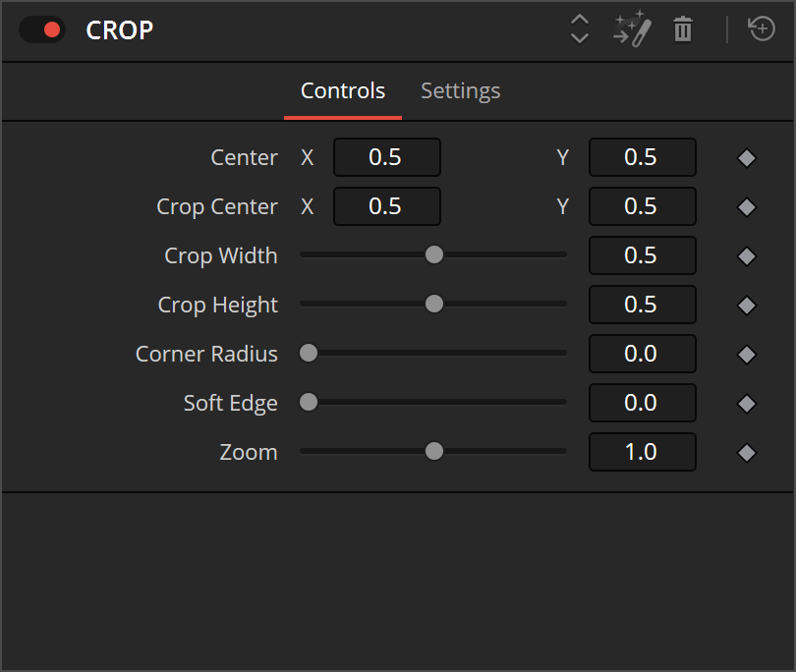Click the Corner Radius slider handle

pyautogui.click(x=309, y=354)
